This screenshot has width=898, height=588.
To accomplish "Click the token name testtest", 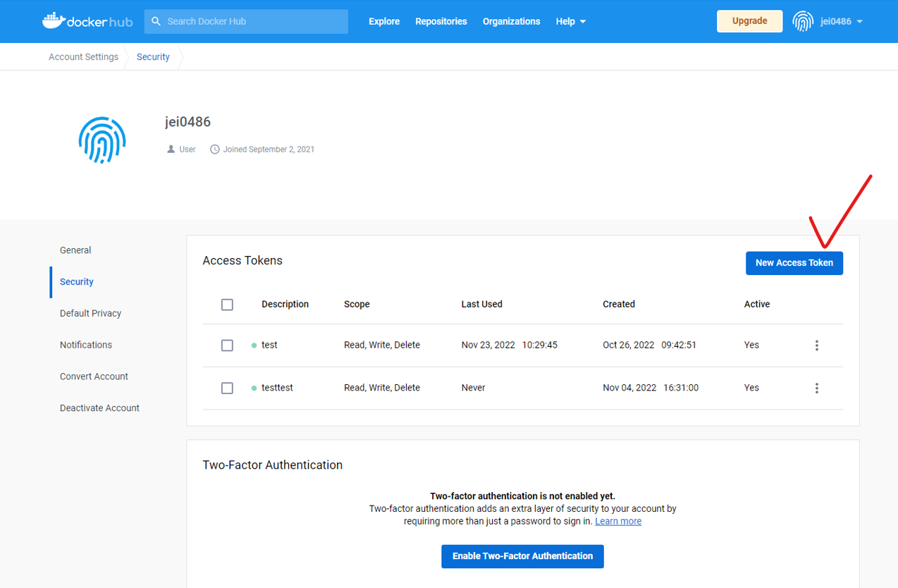I will click(x=277, y=388).
